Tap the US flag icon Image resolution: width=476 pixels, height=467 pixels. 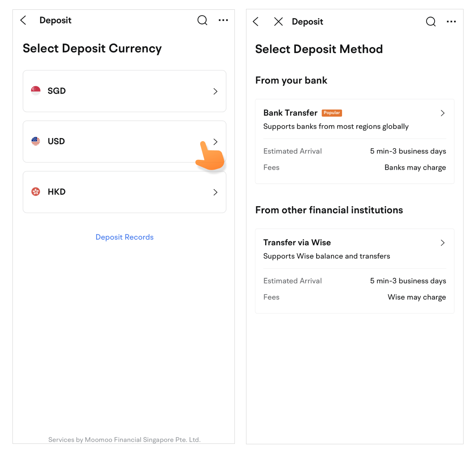coord(36,142)
